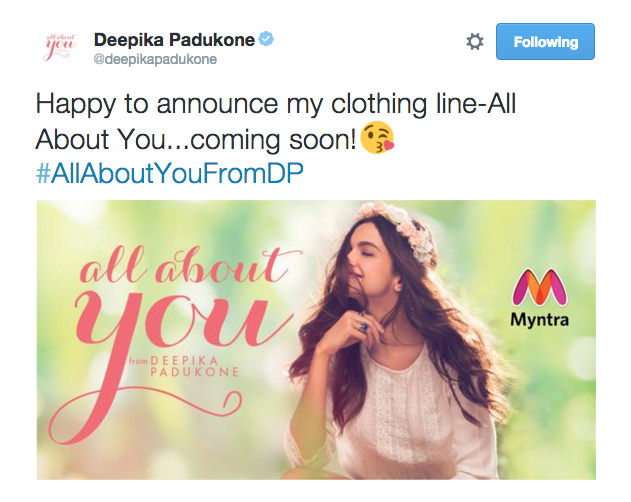Open Deepika Padukone's profile name link
Screen dimensions: 631x502
tap(175, 40)
